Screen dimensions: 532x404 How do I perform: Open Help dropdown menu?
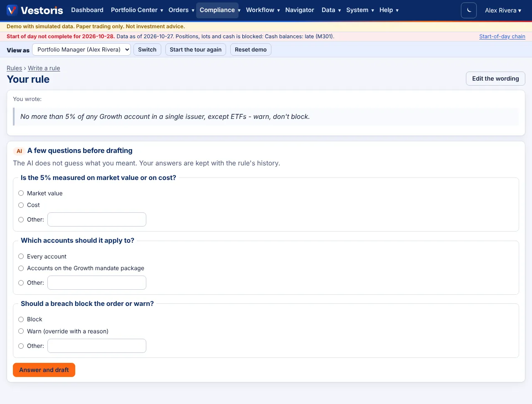[x=389, y=10]
